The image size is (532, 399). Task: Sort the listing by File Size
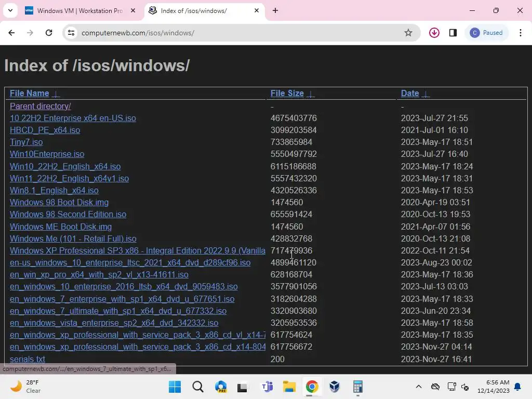tap(287, 94)
